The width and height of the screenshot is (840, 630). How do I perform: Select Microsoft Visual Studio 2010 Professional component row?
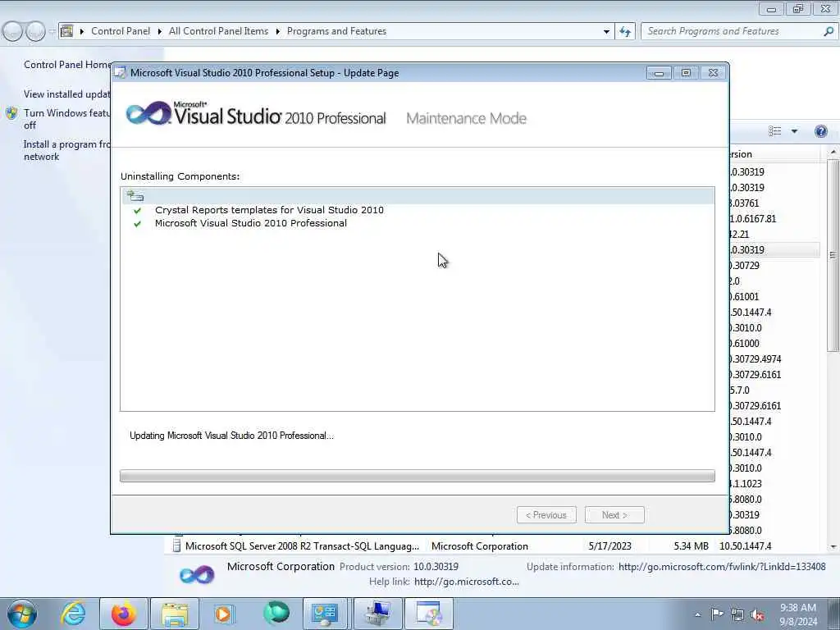(x=251, y=223)
